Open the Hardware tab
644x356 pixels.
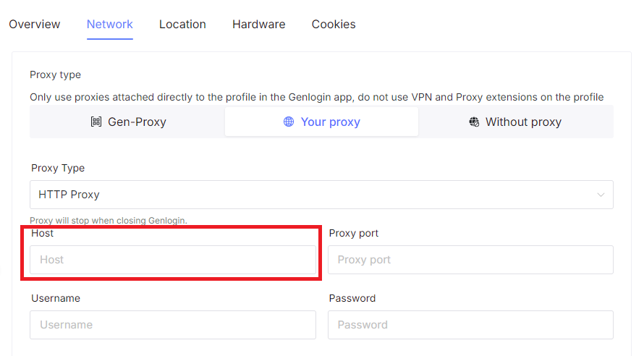258,24
